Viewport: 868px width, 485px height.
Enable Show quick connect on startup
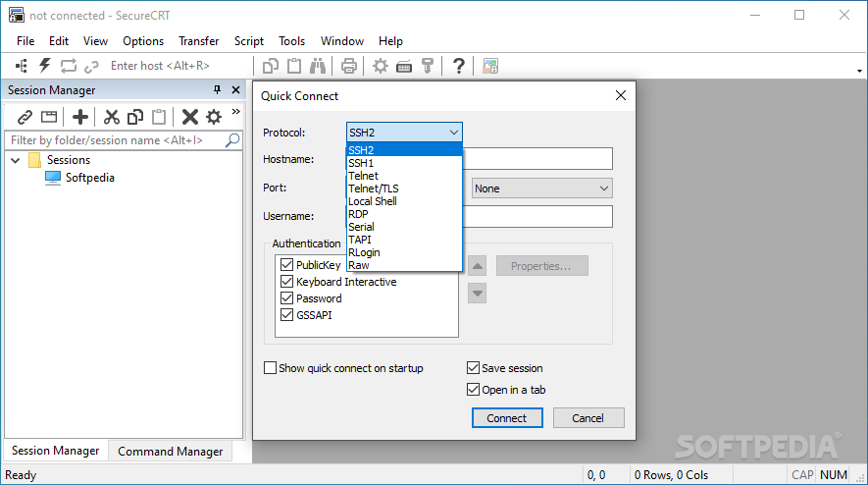click(x=270, y=368)
